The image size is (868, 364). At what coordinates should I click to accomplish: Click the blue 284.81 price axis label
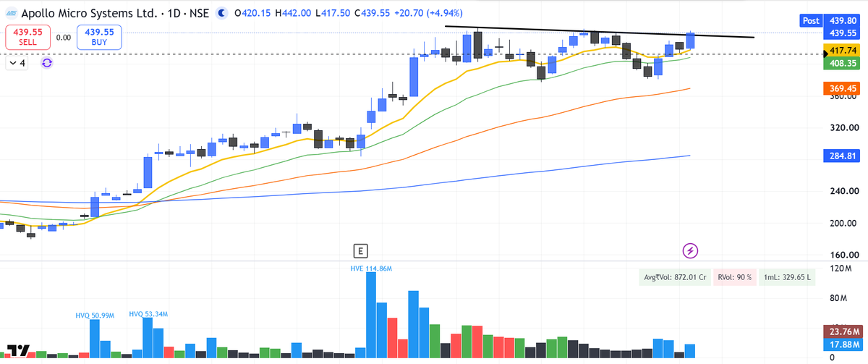tap(843, 156)
